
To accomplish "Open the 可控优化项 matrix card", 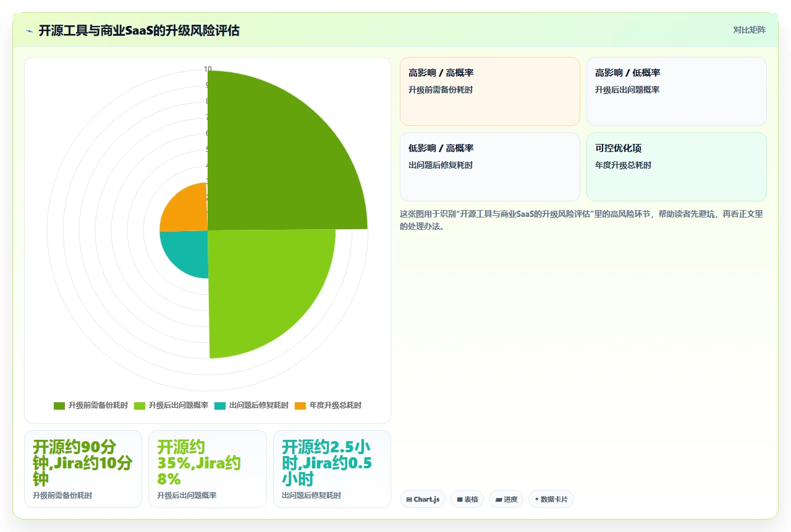I will (x=677, y=167).
